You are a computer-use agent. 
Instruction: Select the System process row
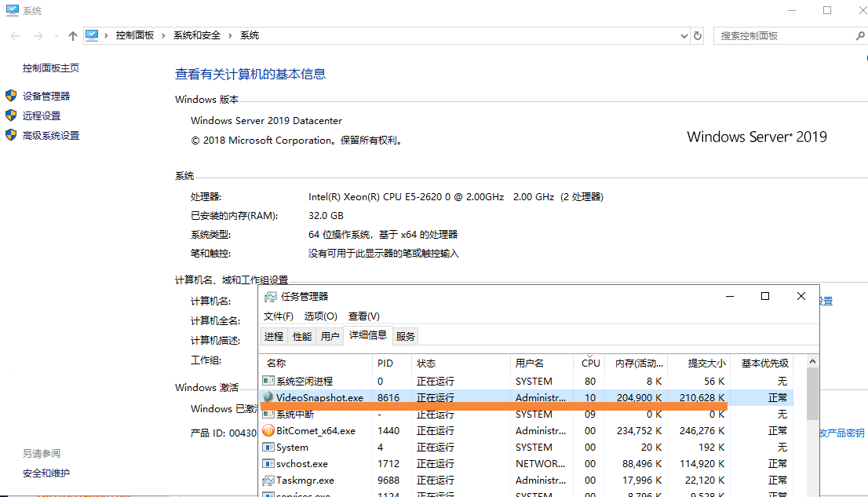(x=526, y=447)
